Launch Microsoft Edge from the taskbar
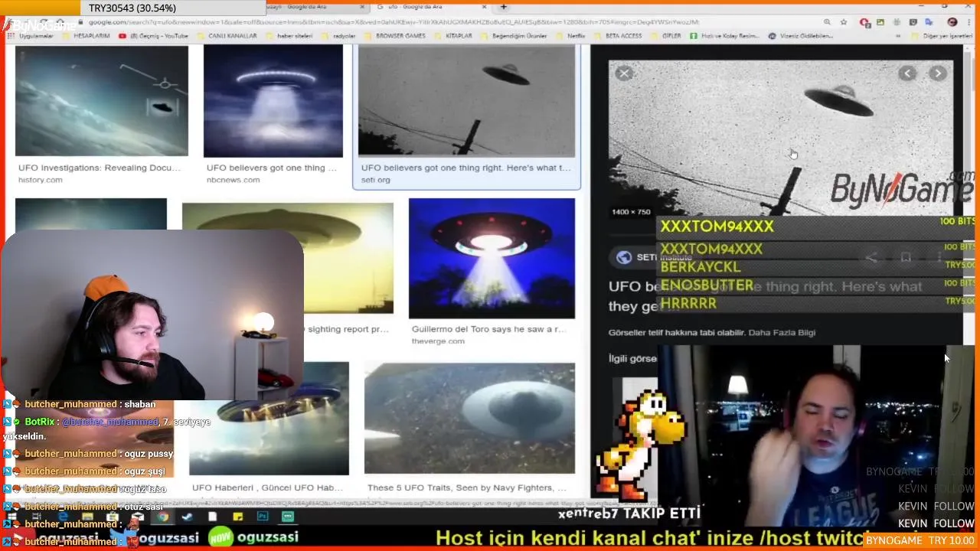 (x=63, y=517)
